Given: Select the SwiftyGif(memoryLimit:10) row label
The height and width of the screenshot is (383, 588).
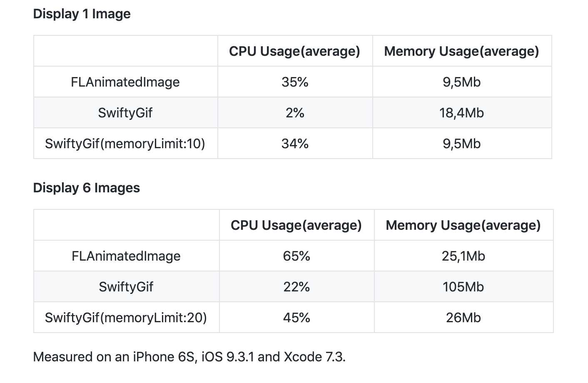Looking at the screenshot, I should pyautogui.click(x=125, y=144).
